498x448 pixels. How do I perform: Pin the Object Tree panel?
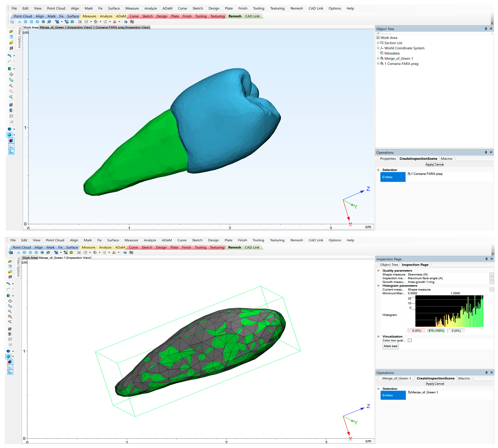[486, 29]
